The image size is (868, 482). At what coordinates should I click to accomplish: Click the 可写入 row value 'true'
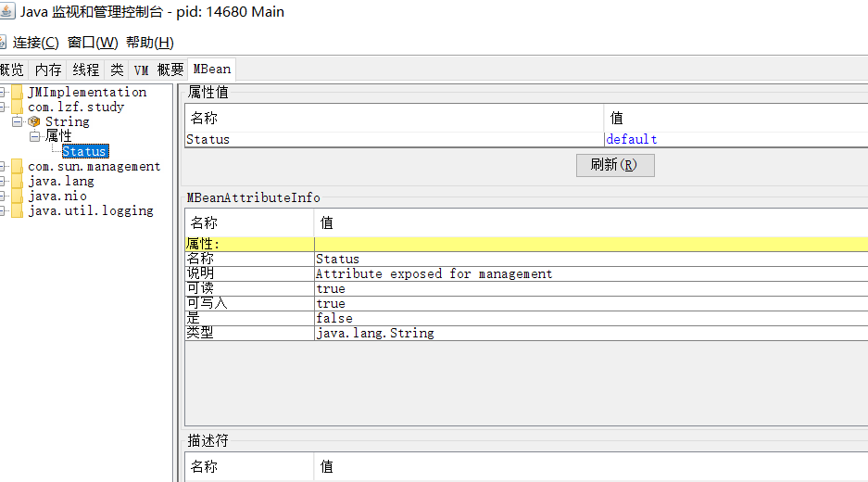(x=591, y=304)
